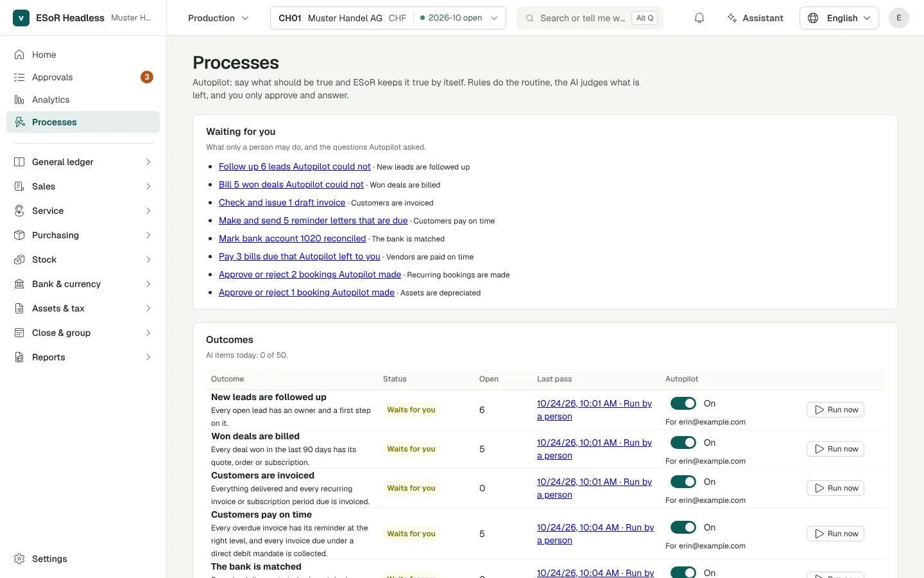Open the English language dropdown

[839, 18]
